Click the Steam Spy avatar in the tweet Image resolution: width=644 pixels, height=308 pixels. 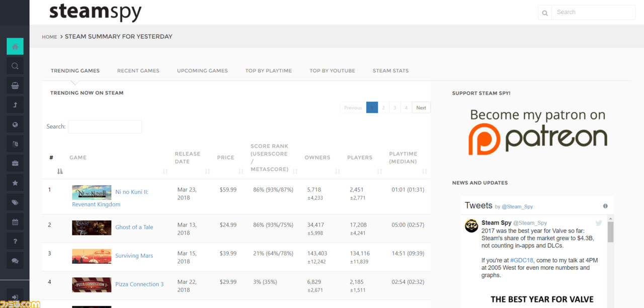click(471, 225)
